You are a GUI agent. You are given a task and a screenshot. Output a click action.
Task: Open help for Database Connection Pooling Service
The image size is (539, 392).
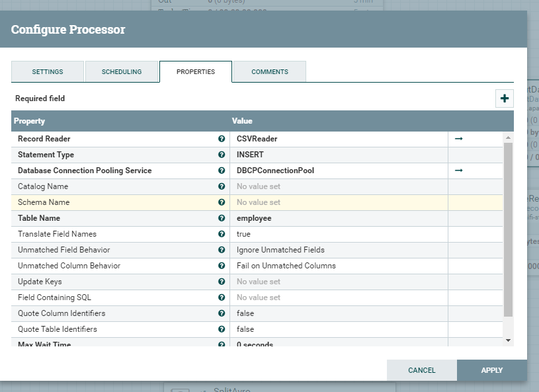(x=222, y=171)
